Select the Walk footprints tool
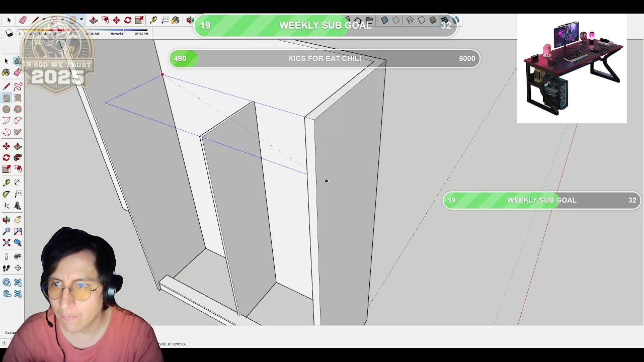The image size is (644, 362). pyautogui.click(x=6, y=268)
